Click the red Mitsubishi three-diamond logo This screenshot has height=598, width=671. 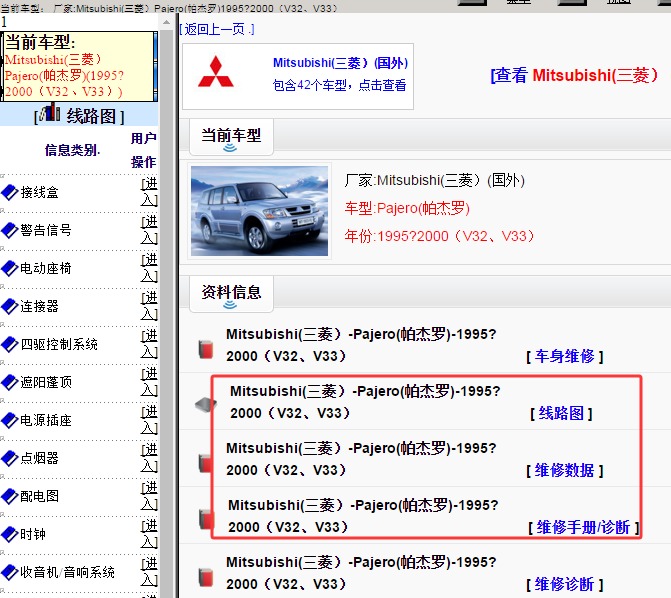[216, 71]
